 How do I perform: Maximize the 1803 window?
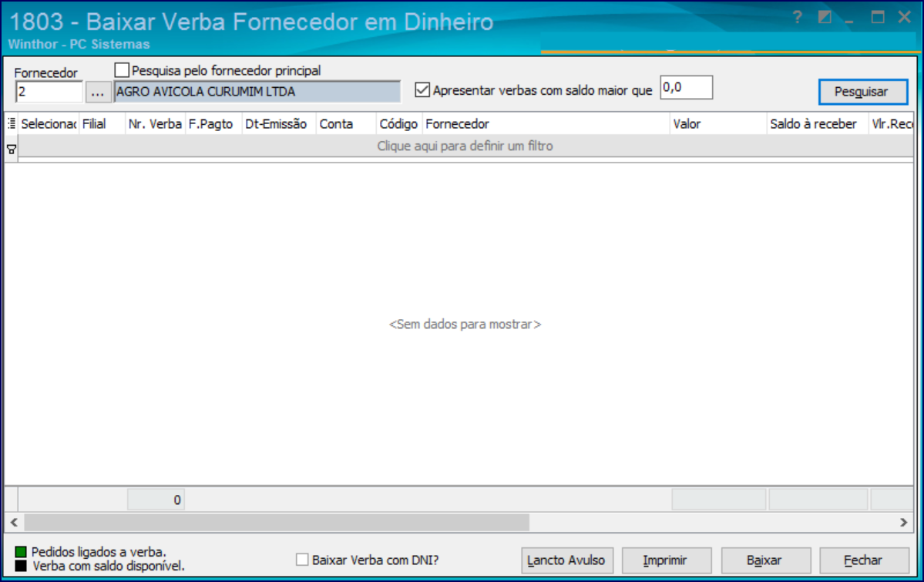click(878, 17)
